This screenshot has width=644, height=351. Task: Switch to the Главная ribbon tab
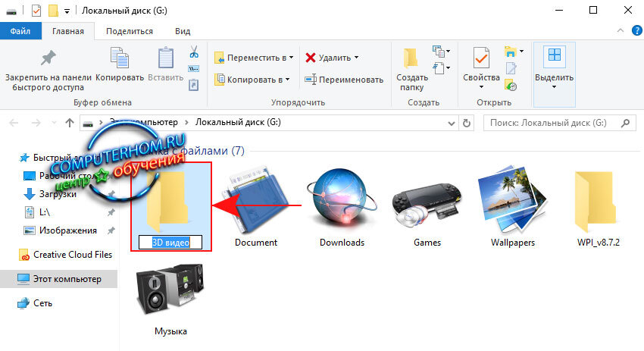(x=67, y=31)
